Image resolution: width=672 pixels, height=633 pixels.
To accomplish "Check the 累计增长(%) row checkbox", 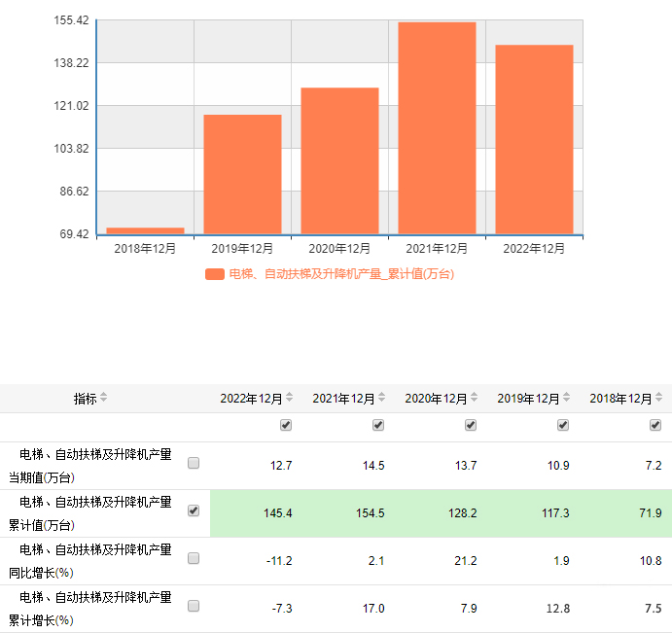I will point(194,606).
